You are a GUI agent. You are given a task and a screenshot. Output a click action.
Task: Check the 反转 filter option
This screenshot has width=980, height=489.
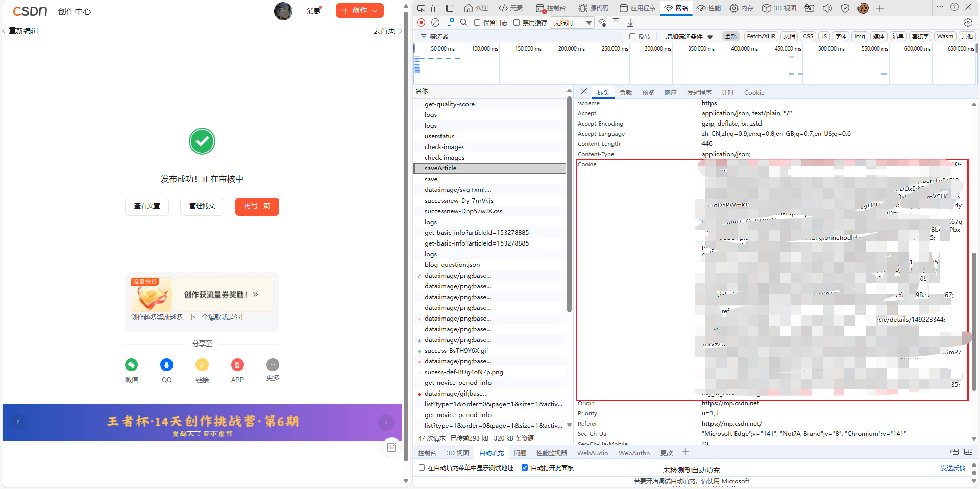coord(632,36)
